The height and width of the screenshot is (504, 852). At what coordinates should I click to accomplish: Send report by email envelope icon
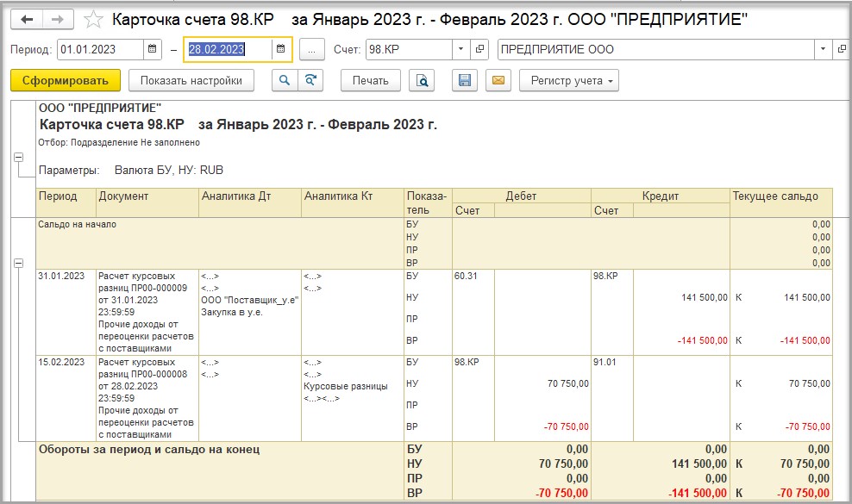point(497,81)
